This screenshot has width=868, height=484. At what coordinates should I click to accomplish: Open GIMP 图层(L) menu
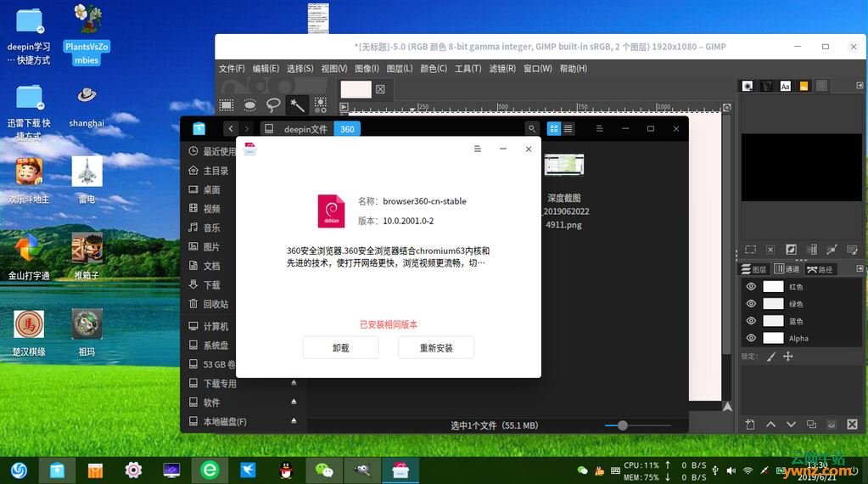[x=400, y=69]
